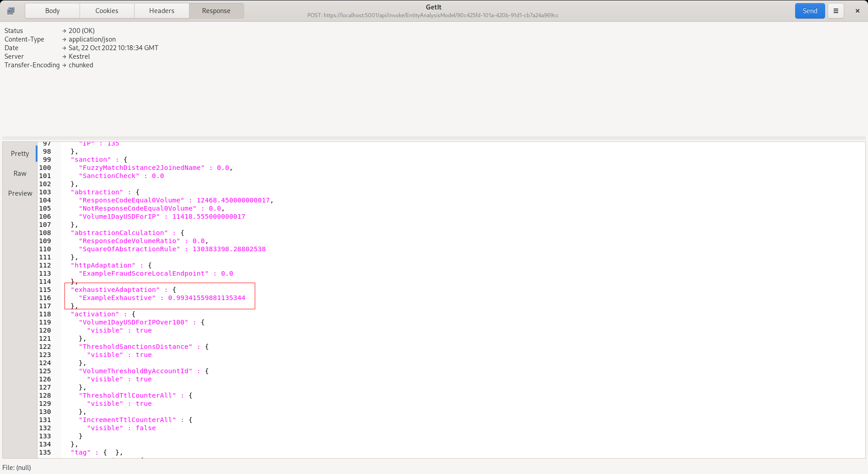Viewport: 868px width, 474px height.
Task: Click the value 0.99341559881135344
Action: coord(207,298)
